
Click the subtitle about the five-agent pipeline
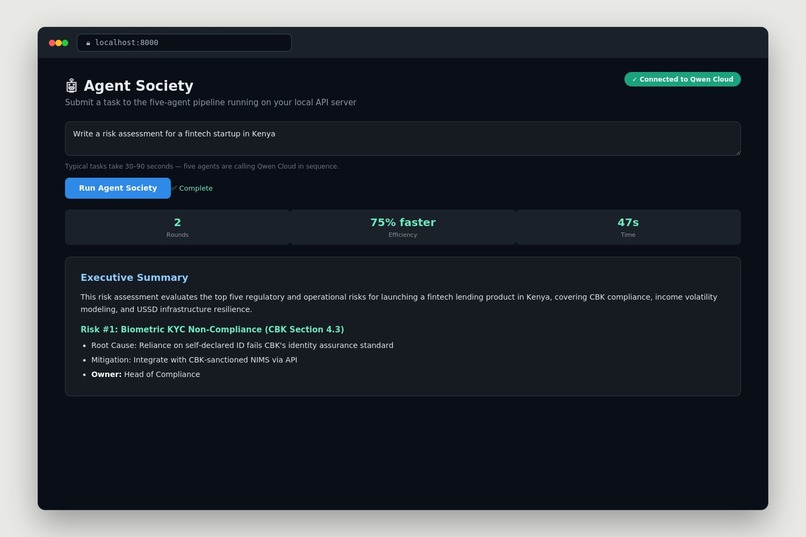coord(210,102)
